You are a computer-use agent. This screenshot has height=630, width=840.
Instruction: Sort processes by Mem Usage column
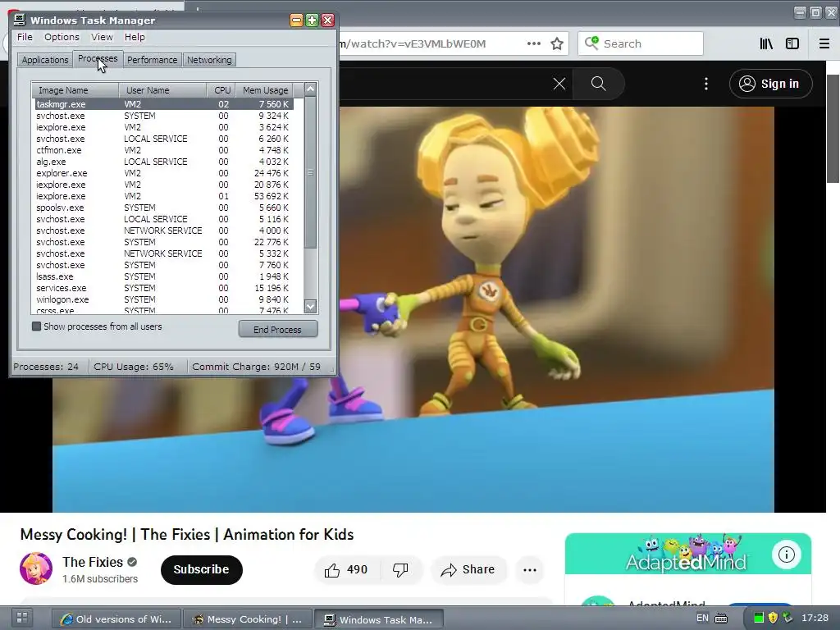[265, 90]
